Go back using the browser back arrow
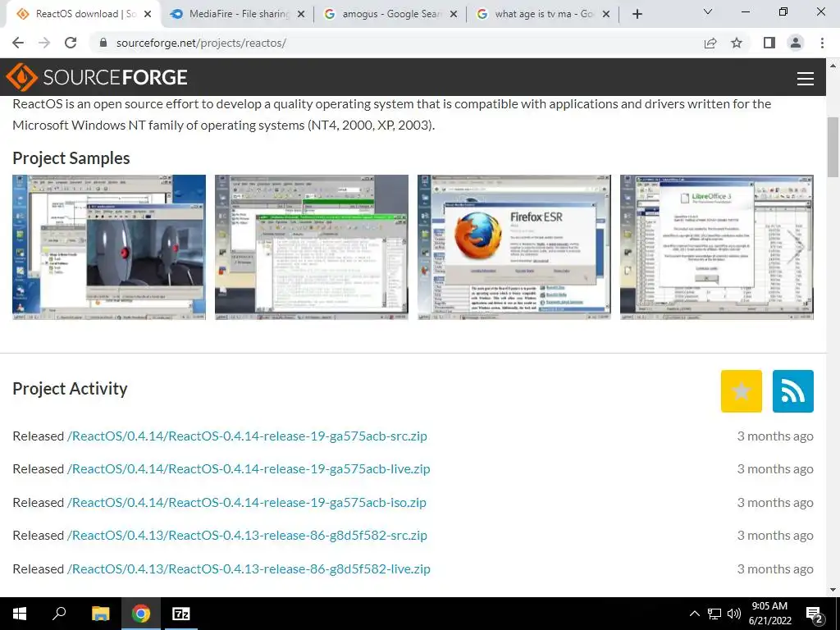Image resolution: width=840 pixels, height=630 pixels. point(18,43)
